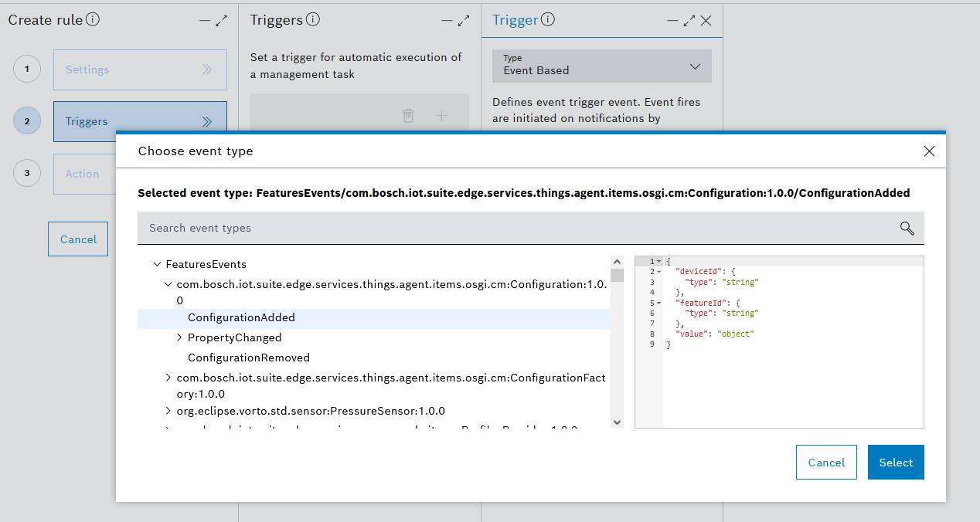Click the search magnifier icon
This screenshot has height=522, width=980.
pos(907,228)
